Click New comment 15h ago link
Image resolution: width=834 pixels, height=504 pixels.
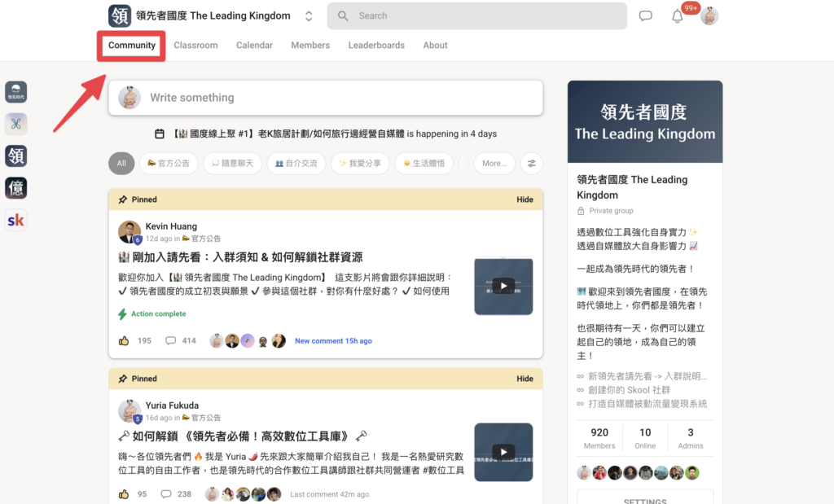click(x=333, y=341)
